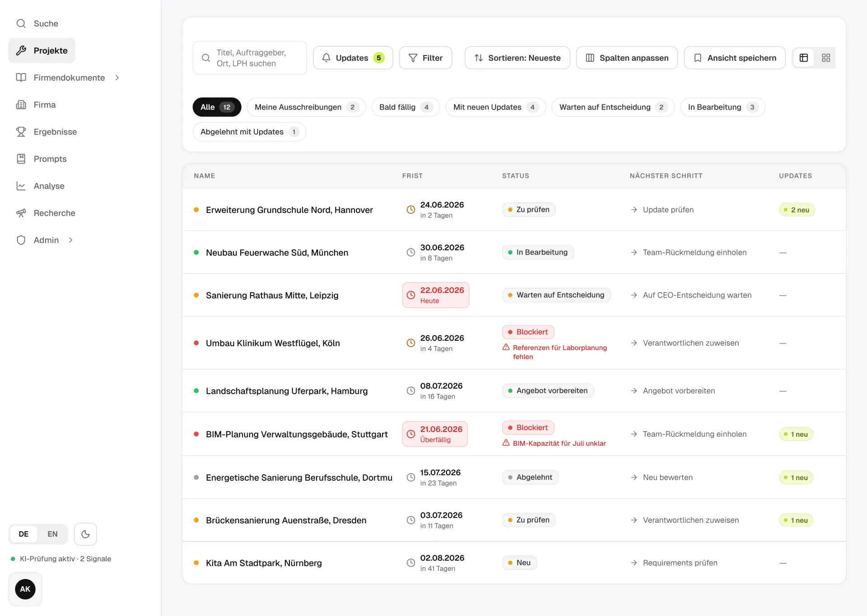Expand the Firmendokumente chevron
The height and width of the screenshot is (616, 867).
117,78
